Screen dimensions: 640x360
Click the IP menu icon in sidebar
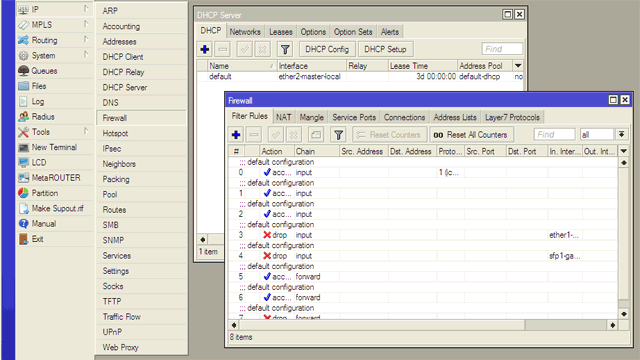coord(23,9)
